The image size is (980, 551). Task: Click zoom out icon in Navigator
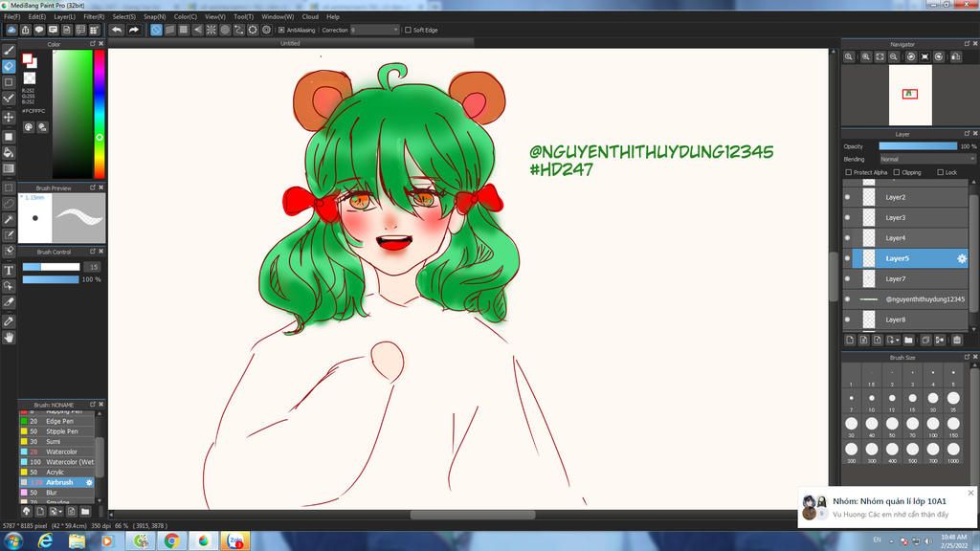pos(894,56)
